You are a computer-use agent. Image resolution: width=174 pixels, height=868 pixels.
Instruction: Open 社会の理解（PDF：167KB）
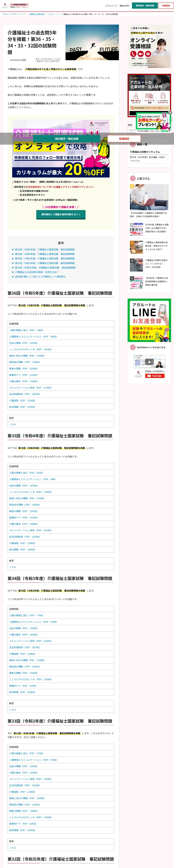[x=23, y=486]
